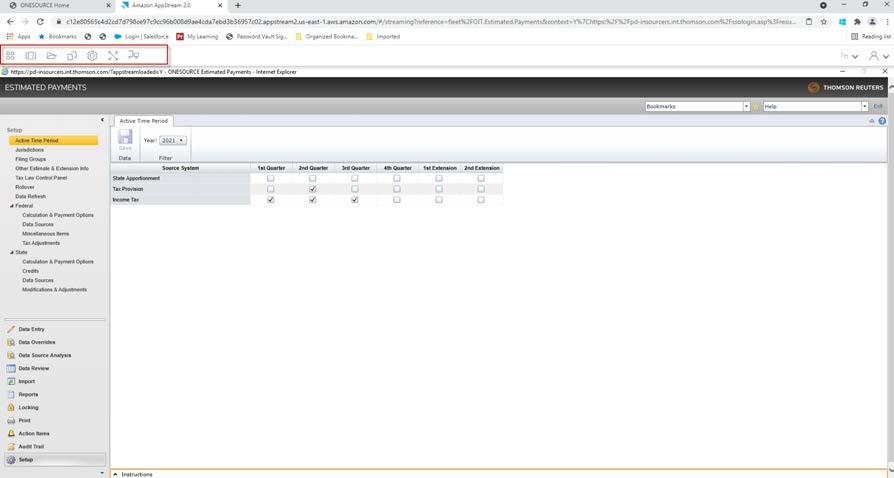Open State Modifications & Adjustments
Screen dimensions: 894x478
(x=55, y=290)
